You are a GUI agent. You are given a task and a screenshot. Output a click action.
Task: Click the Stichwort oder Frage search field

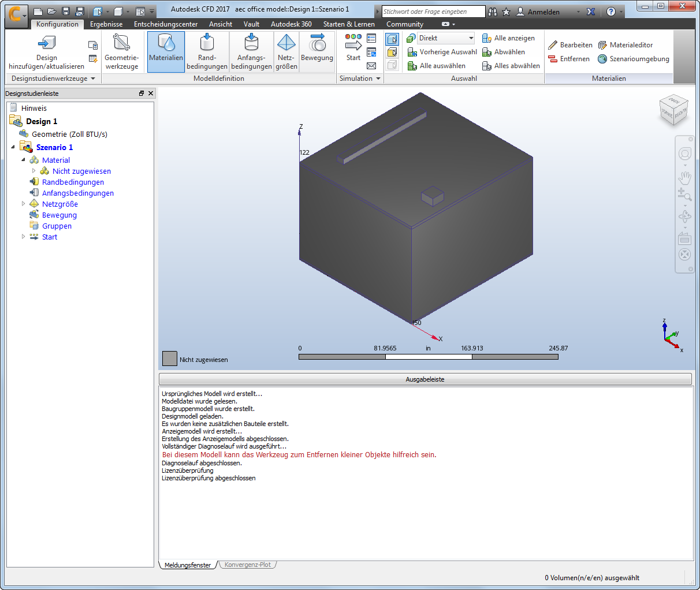(x=433, y=12)
